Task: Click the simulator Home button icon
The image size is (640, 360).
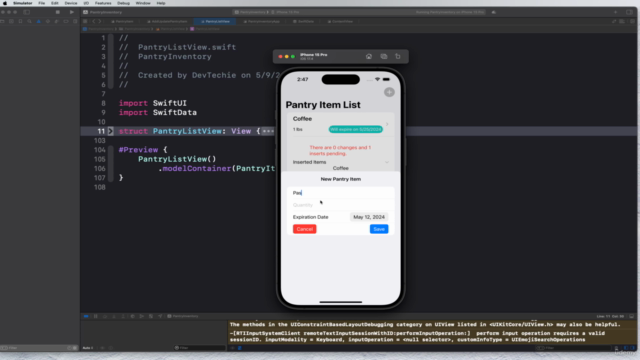Action: pos(369,56)
